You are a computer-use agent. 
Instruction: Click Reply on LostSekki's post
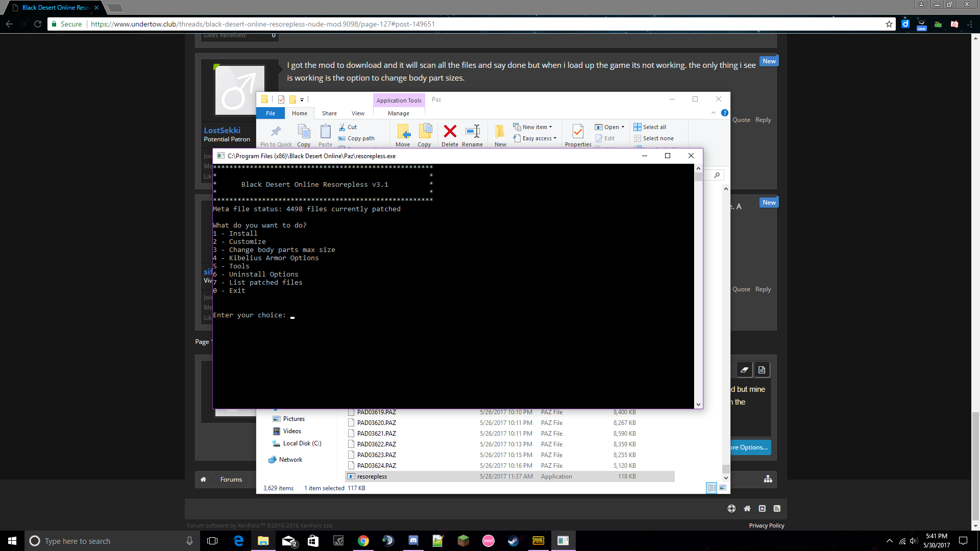[x=763, y=120]
